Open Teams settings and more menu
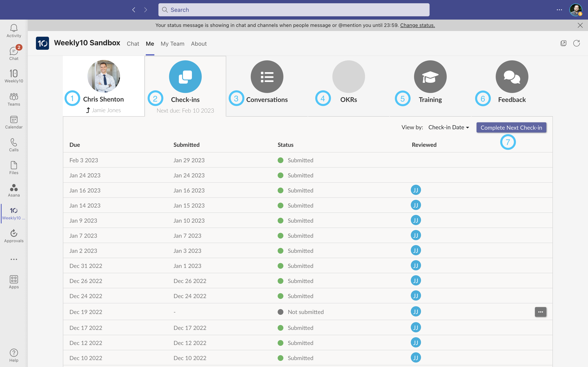This screenshot has width=588, height=367. point(559,10)
